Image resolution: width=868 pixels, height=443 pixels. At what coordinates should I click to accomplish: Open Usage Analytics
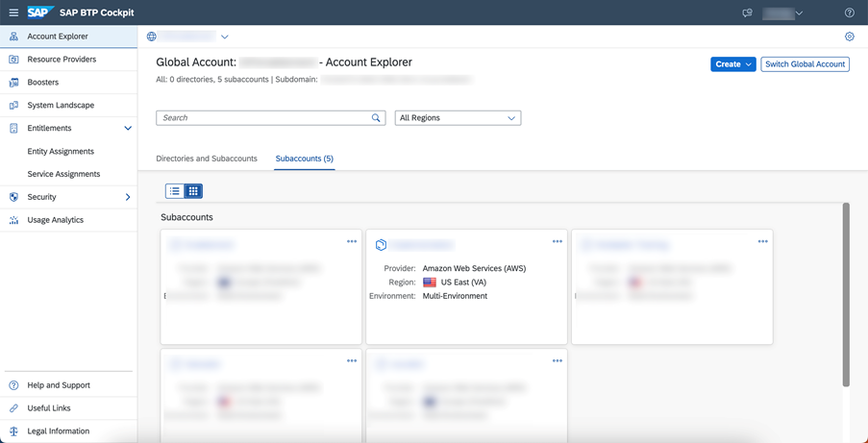[x=68, y=220]
